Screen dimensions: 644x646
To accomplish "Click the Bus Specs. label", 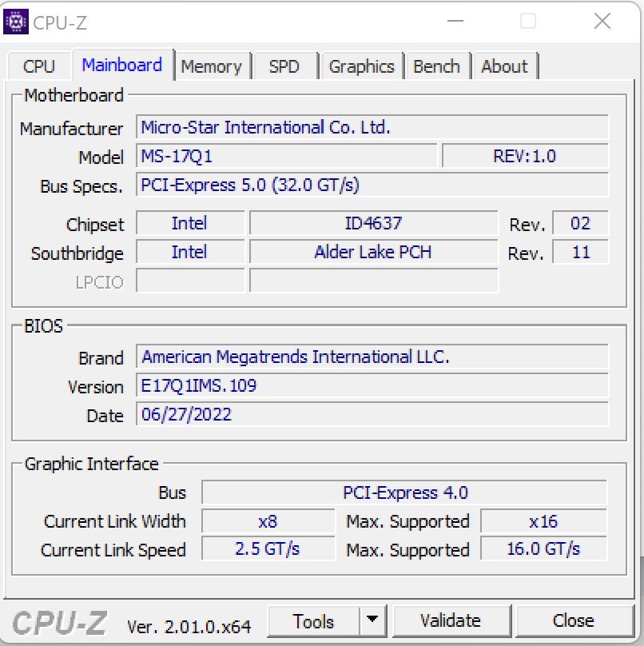I will pyautogui.click(x=81, y=186).
